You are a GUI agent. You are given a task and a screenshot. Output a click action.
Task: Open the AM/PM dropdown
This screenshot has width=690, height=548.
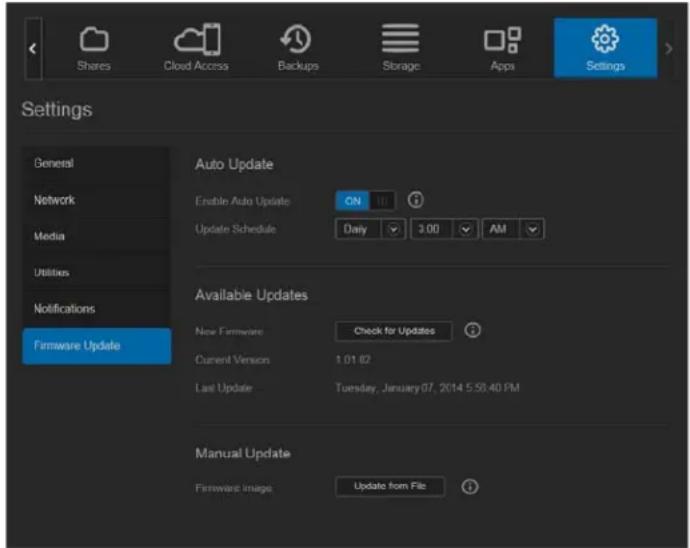point(514,229)
